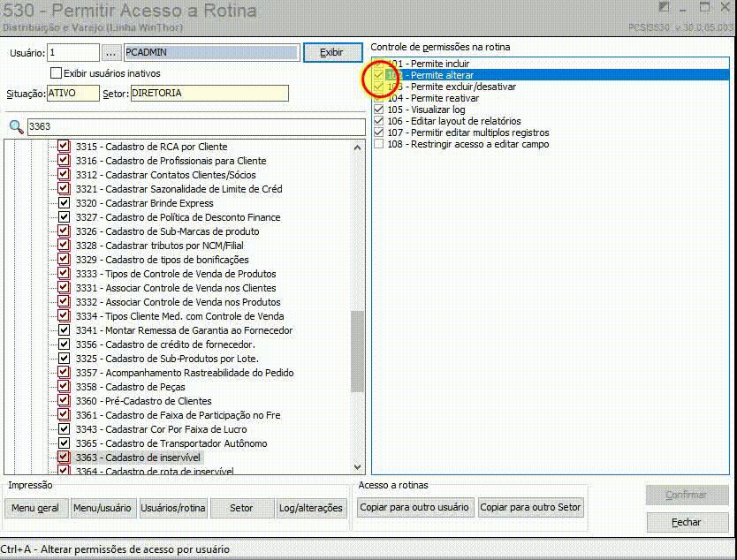Toggle checkbox for 3321 Cadastrar Sazonalidade
The width and height of the screenshot is (737, 560).
(64, 189)
